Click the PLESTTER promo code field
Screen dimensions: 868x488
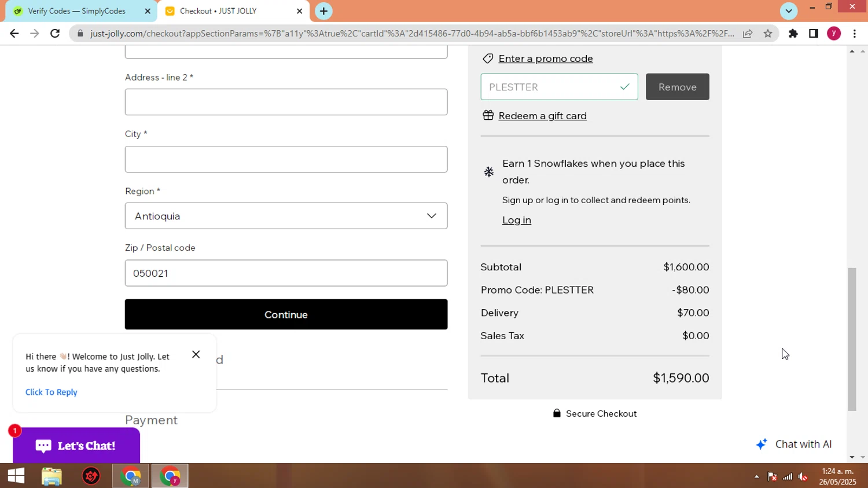(559, 87)
